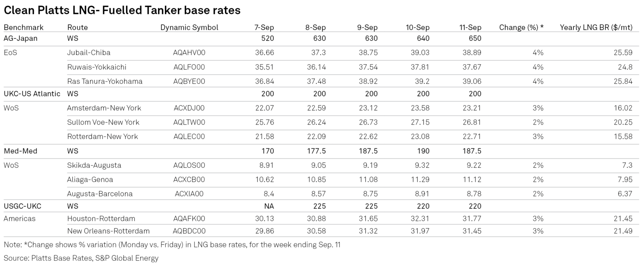Click the Benchmark column header

(x=23, y=27)
